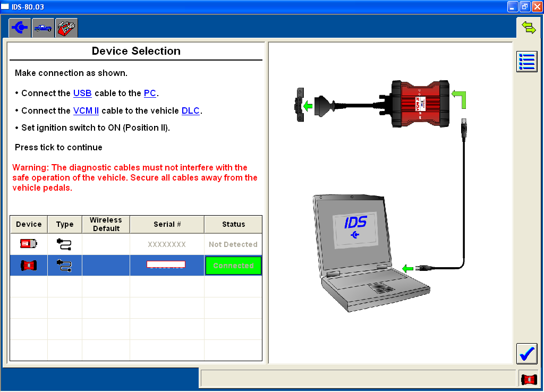Close the IDS-80.03 window
The image size is (544, 392).
(537, 6)
